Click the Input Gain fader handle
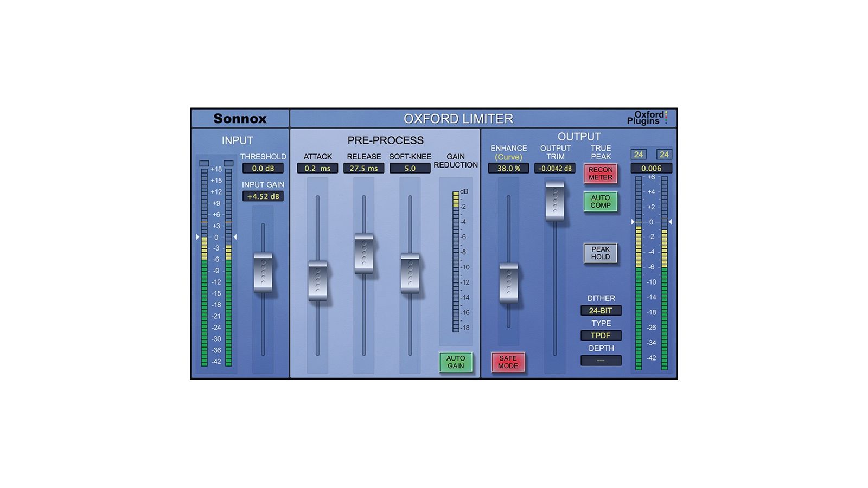This screenshot has height=488, width=868. (x=263, y=272)
